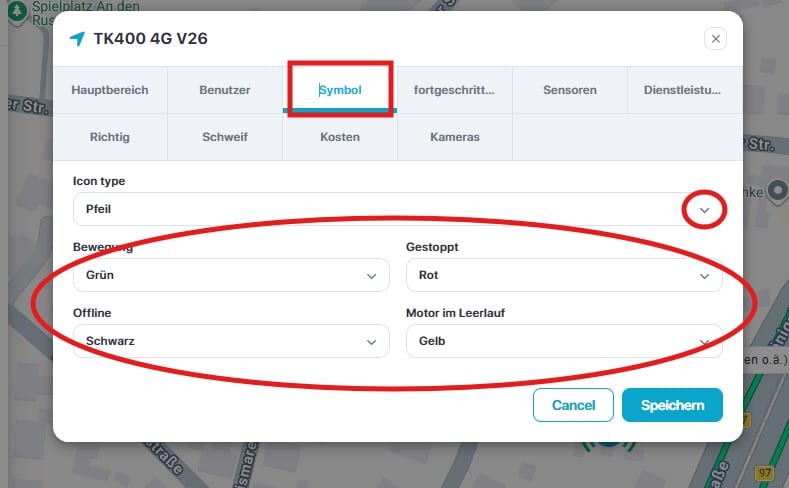Image resolution: width=789 pixels, height=488 pixels.
Task: Open the Bewegung color dropdown
Action: [230, 275]
